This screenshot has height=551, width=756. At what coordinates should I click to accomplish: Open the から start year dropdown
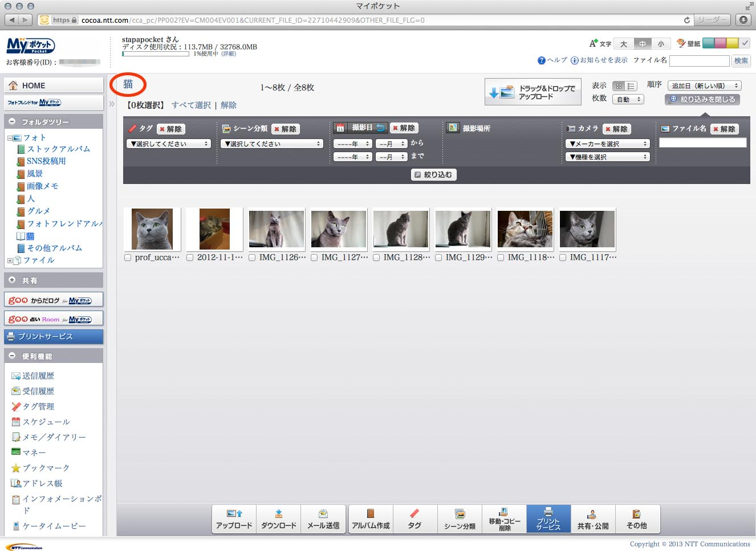click(x=353, y=144)
